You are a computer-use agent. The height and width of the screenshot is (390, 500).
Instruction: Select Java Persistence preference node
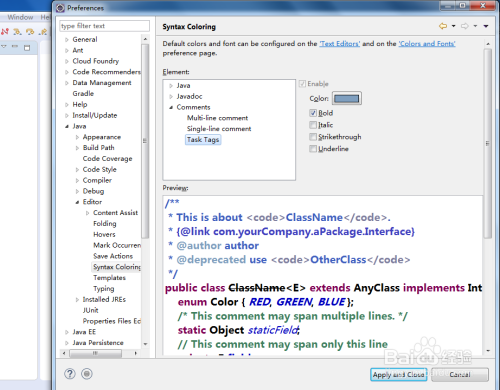pos(98,343)
